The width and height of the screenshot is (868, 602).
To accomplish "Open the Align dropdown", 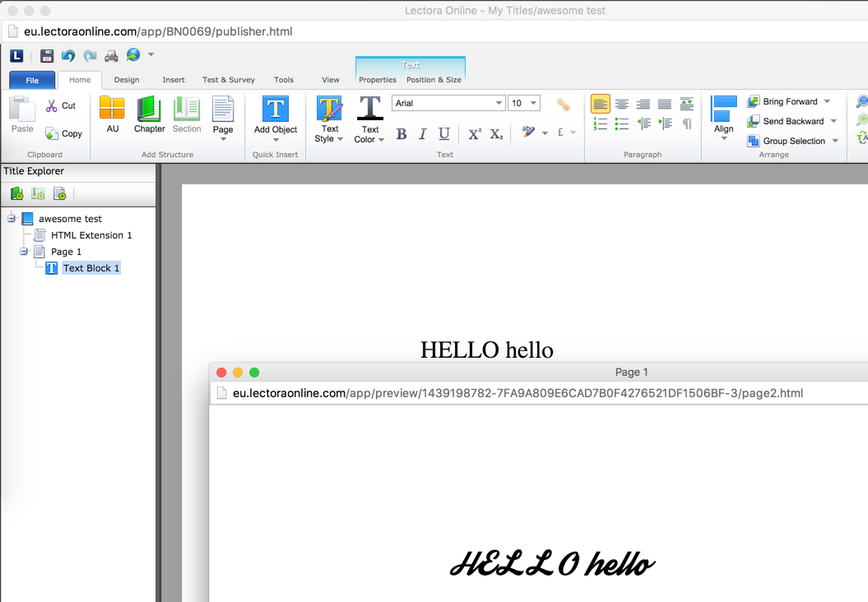I will (723, 118).
